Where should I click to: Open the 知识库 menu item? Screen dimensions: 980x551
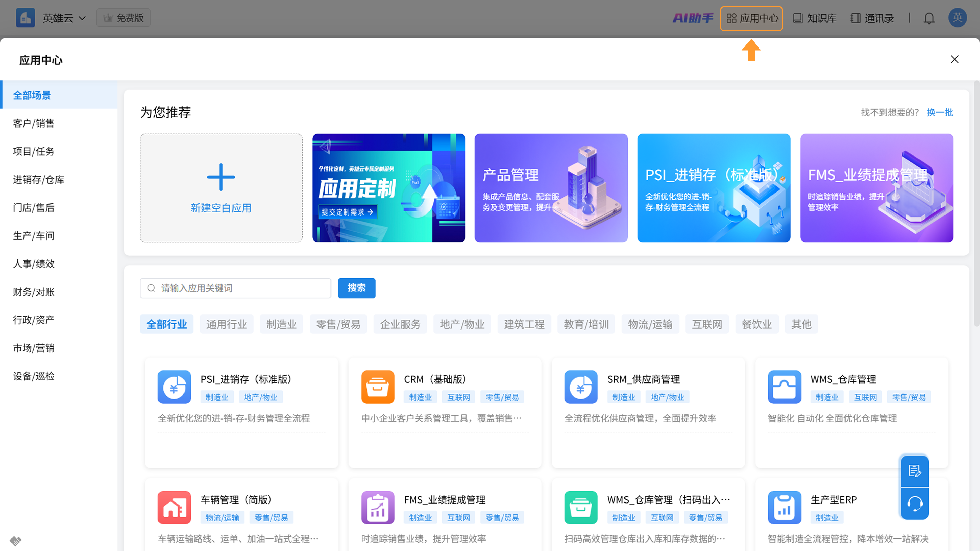click(x=815, y=18)
